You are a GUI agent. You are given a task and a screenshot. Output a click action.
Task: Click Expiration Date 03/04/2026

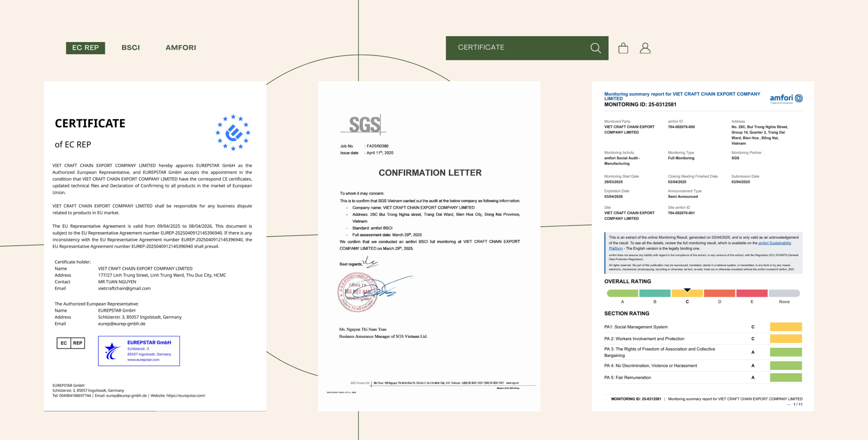[x=613, y=197]
